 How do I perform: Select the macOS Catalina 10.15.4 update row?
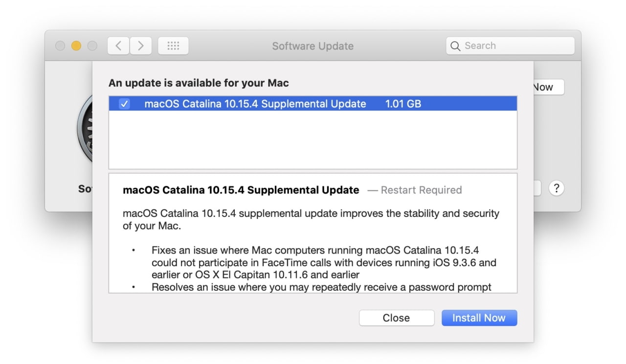255,104
